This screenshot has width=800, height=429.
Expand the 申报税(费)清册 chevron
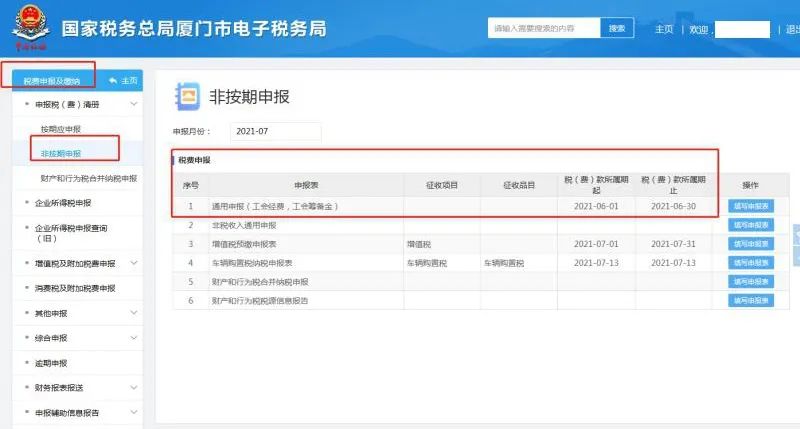click(134, 104)
